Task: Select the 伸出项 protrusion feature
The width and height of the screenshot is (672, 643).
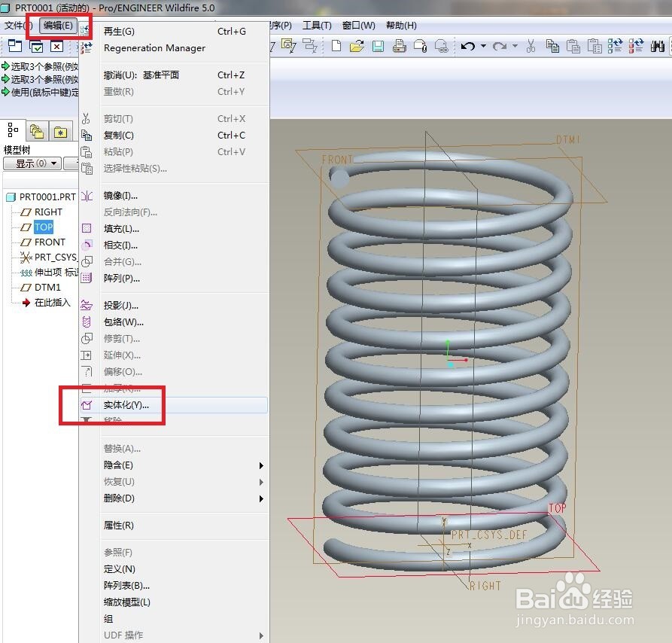Action: pos(49,273)
